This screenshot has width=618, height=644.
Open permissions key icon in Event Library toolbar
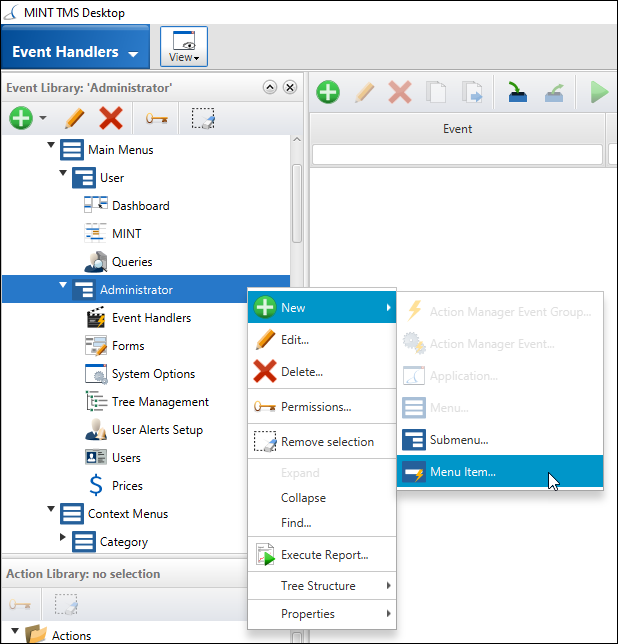tap(156, 119)
